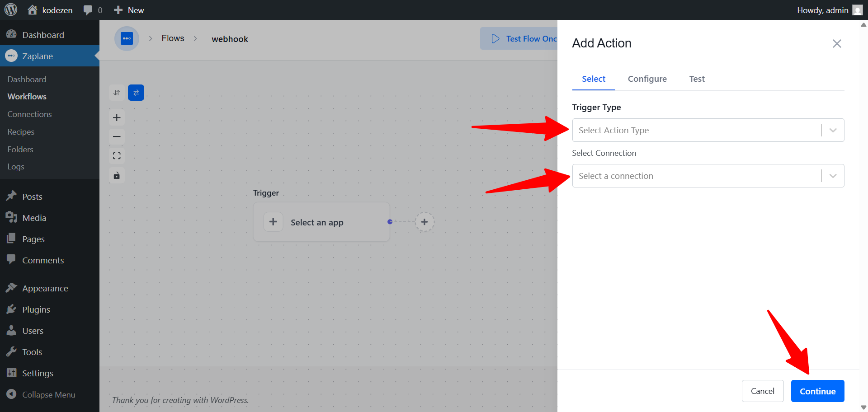The width and height of the screenshot is (868, 412).
Task: Click the Test Flow Once button
Action: [x=519, y=38]
